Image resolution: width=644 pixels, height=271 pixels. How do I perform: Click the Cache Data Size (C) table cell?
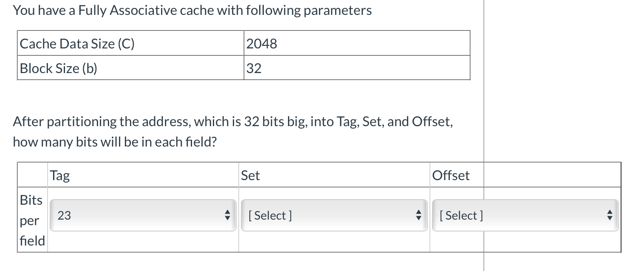(x=77, y=43)
